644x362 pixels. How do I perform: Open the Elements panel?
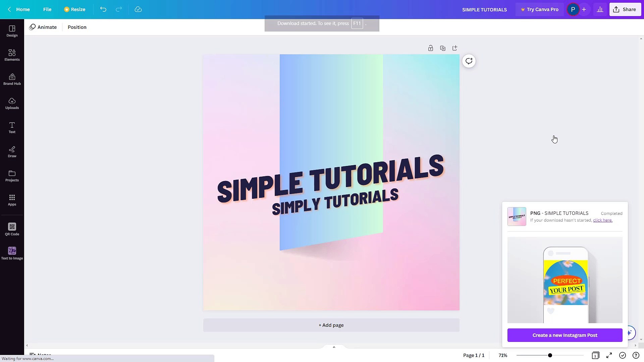point(12,55)
